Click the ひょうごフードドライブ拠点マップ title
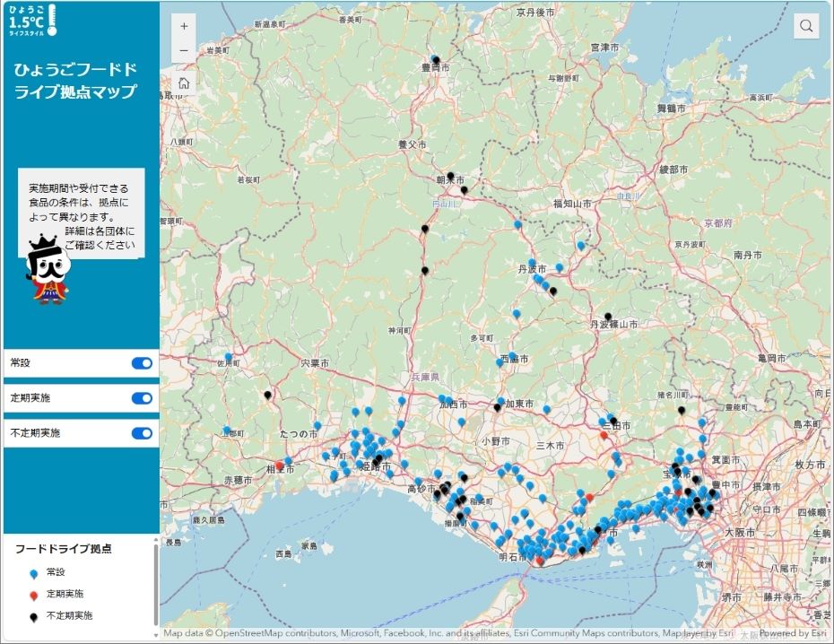Image resolution: width=834 pixels, height=644 pixels. 75,81
